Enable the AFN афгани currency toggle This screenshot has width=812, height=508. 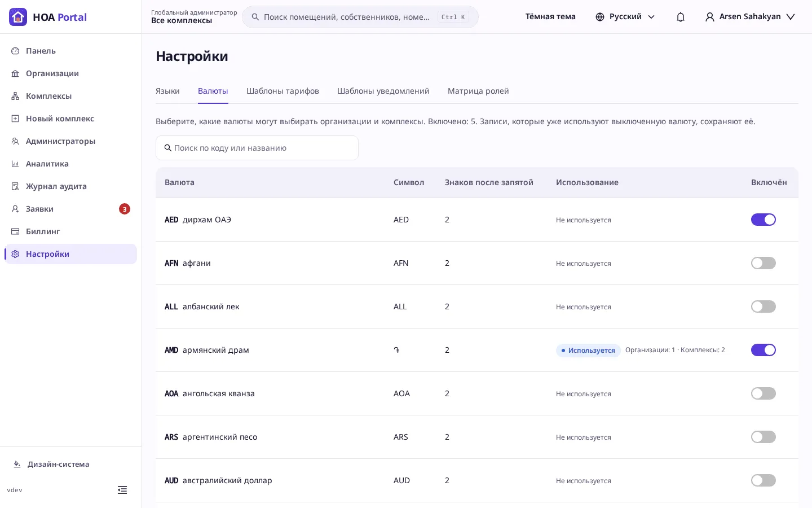coord(764,263)
